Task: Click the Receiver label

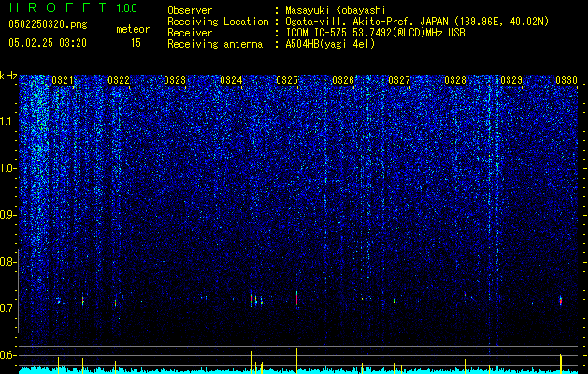Action: (190, 33)
